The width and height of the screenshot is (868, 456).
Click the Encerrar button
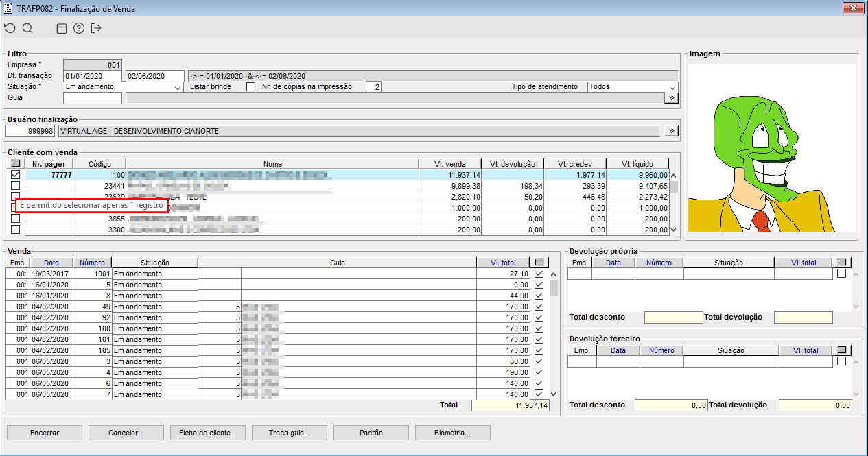tap(45, 433)
